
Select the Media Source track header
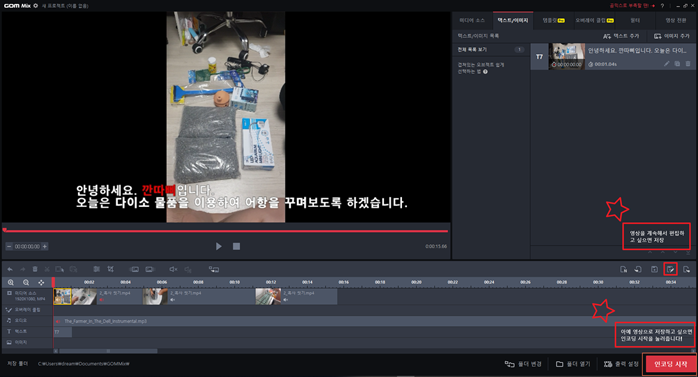(x=27, y=296)
